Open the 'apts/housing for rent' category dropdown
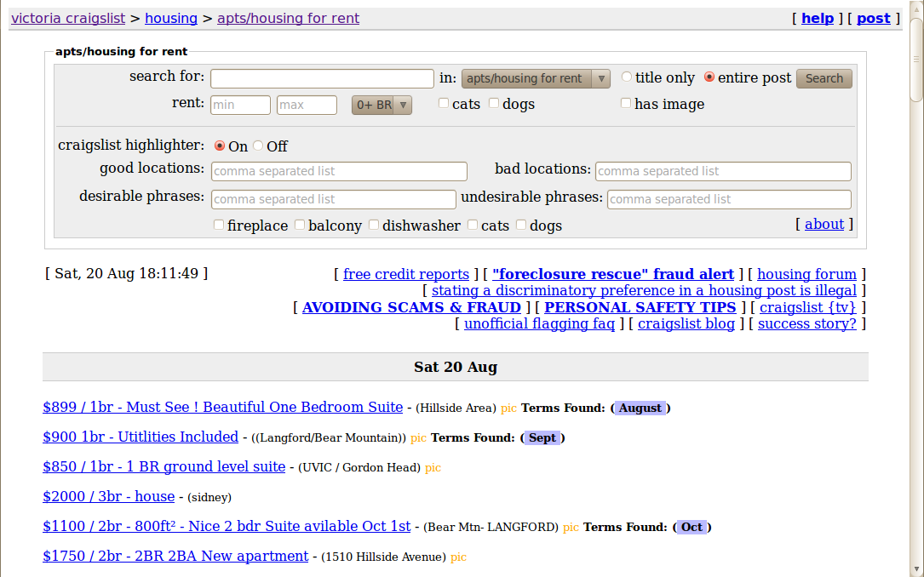The image size is (924, 577). click(x=536, y=78)
